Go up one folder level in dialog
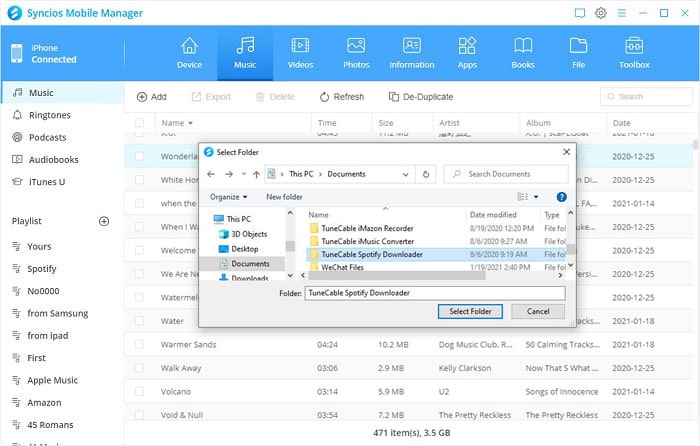 click(256, 174)
